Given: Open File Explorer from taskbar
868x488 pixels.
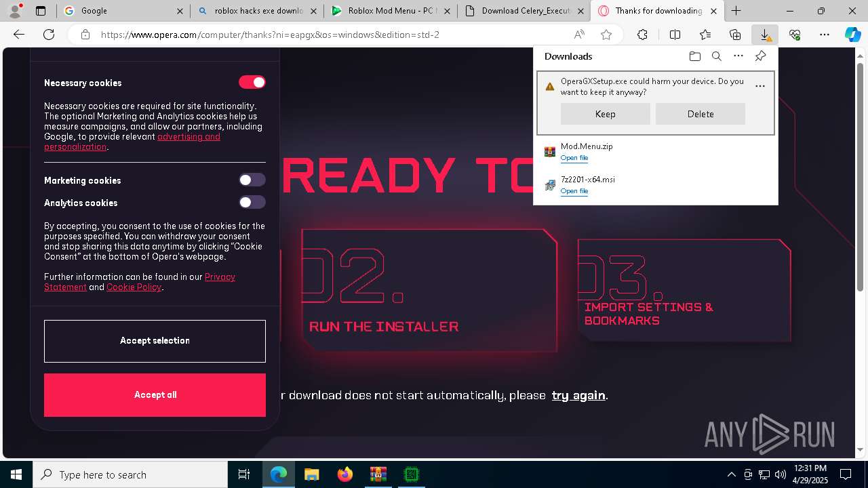Looking at the screenshot, I should (x=311, y=474).
